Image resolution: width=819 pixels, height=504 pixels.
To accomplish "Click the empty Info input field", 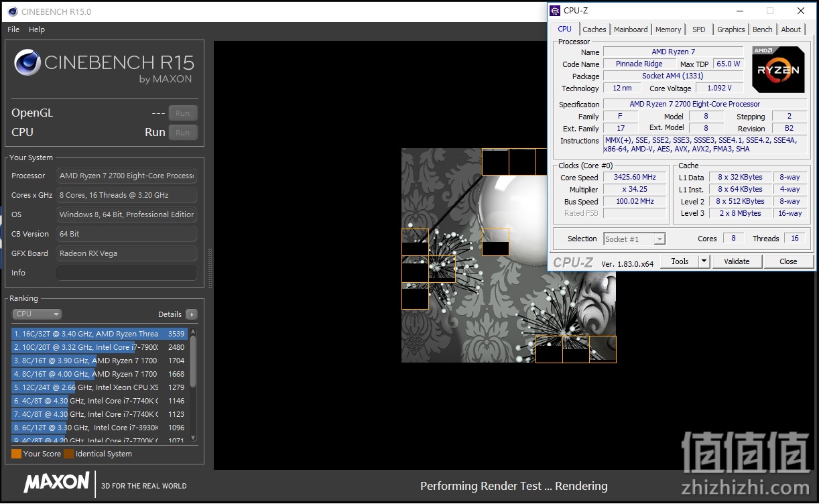I will pyautogui.click(x=127, y=273).
